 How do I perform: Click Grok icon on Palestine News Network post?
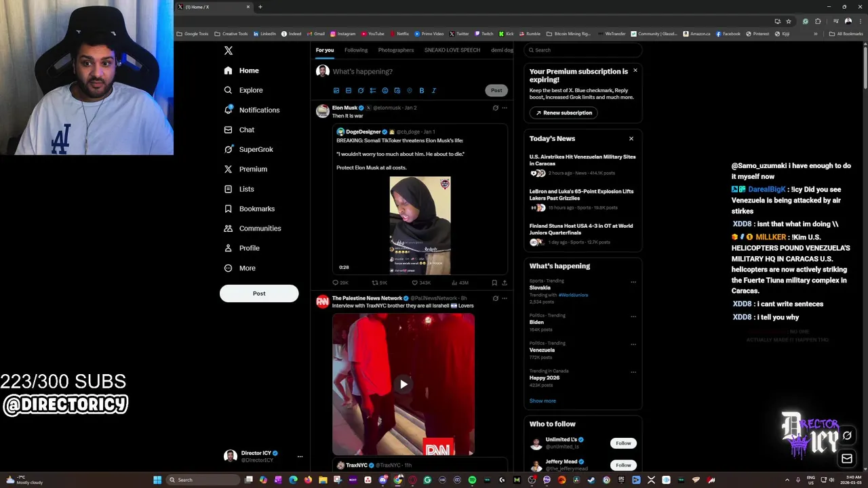(495, 298)
